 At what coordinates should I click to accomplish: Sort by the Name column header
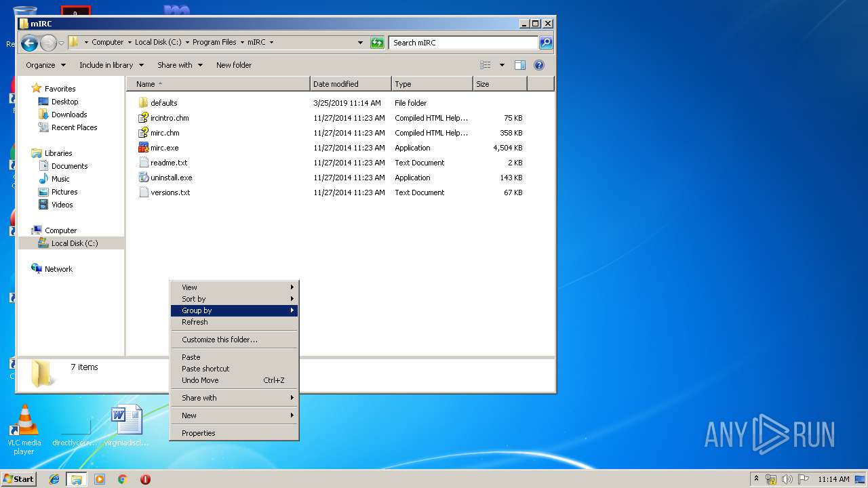pyautogui.click(x=218, y=84)
